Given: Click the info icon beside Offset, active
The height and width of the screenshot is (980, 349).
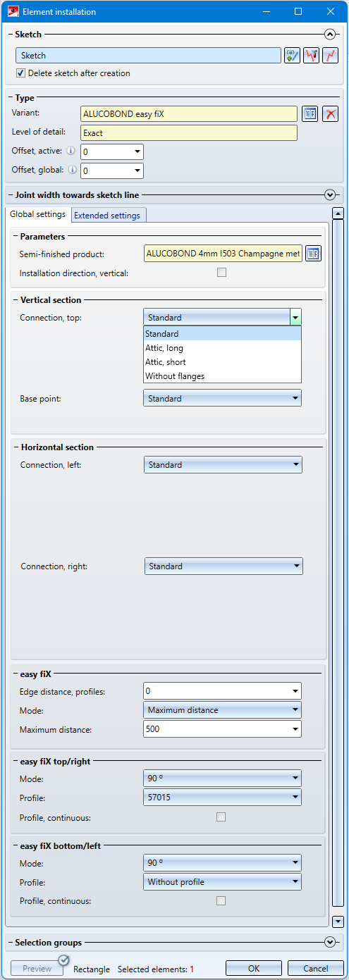Looking at the screenshot, I should (x=71, y=151).
